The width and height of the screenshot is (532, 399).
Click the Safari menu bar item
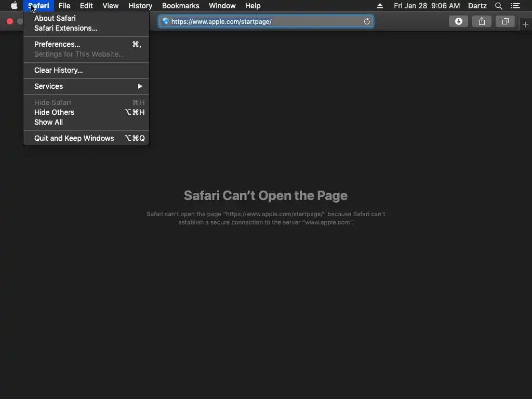38,6
